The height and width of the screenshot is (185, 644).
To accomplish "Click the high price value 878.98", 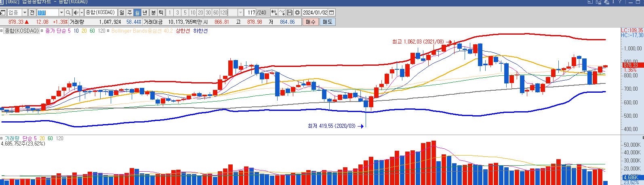I will 255,22.
